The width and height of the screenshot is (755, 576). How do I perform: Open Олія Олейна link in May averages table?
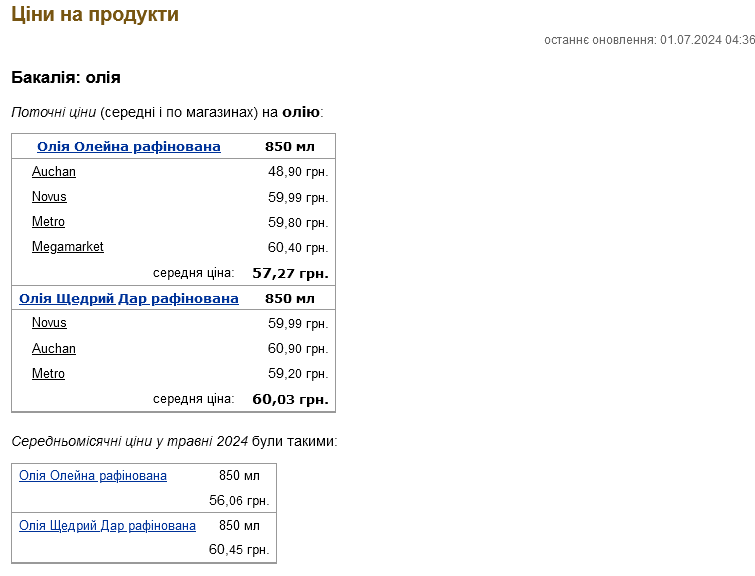tap(93, 476)
